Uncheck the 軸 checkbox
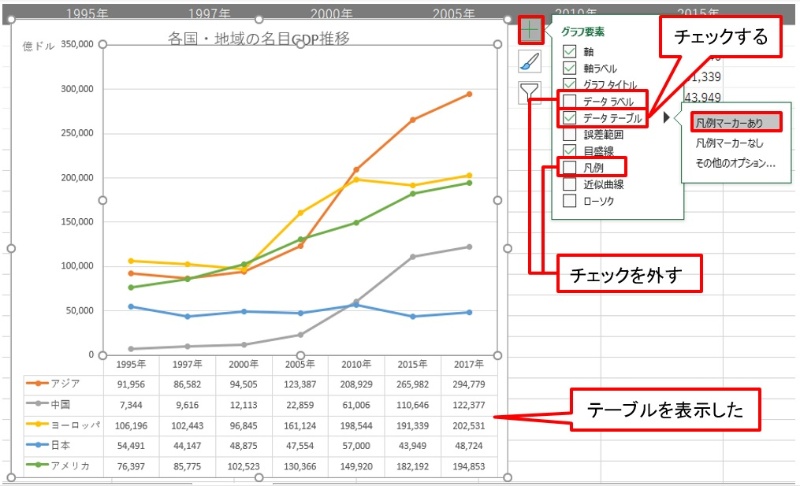The width and height of the screenshot is (800, 486). tap(569, 52)
